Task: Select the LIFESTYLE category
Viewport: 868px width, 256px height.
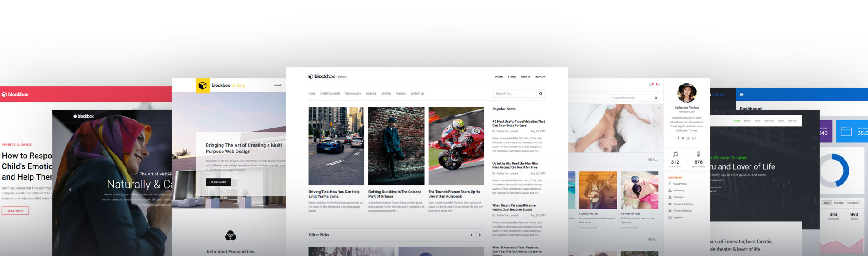Action: point(417,94)
